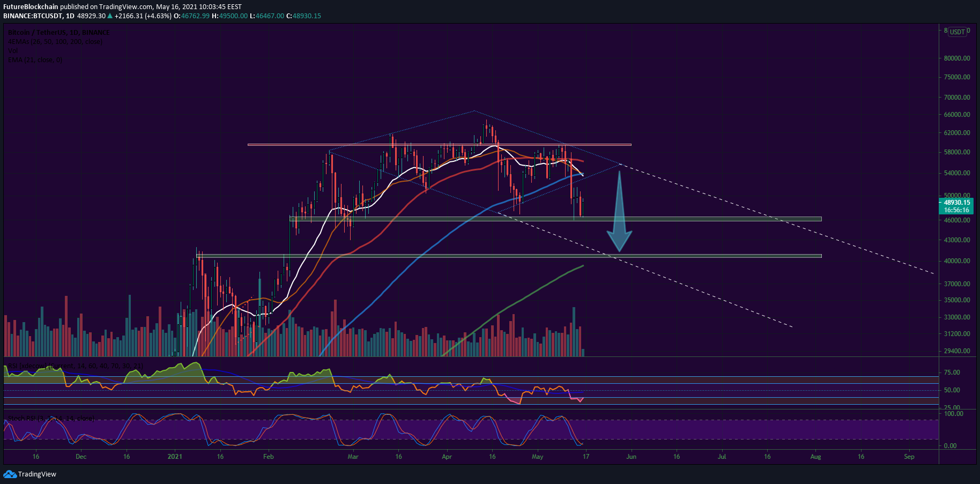Open the USDT currency selector

pyautogui.click(x=957, y=32)
